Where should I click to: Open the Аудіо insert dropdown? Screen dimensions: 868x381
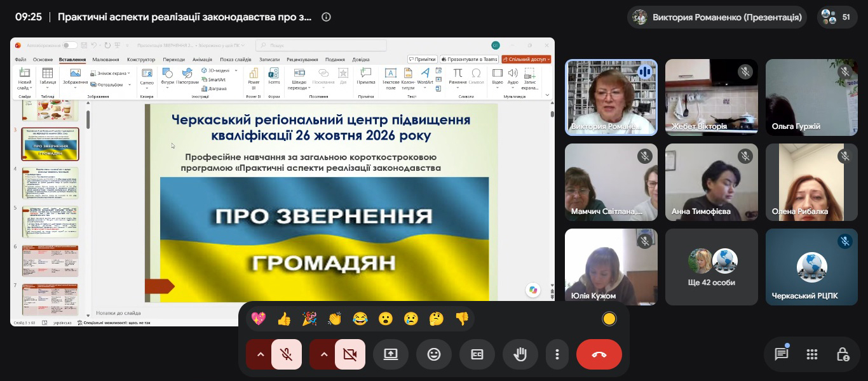(513, 77)
